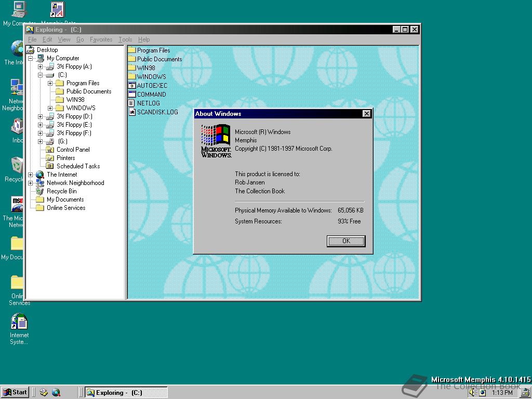
Task: Open the Favorites menu
Action: [101, 39]
